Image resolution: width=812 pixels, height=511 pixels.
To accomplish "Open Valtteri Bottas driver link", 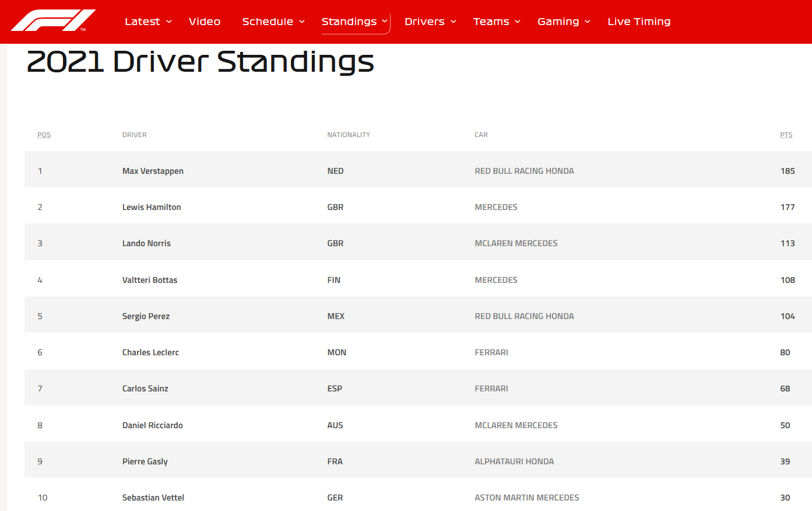I will (150, 280).
